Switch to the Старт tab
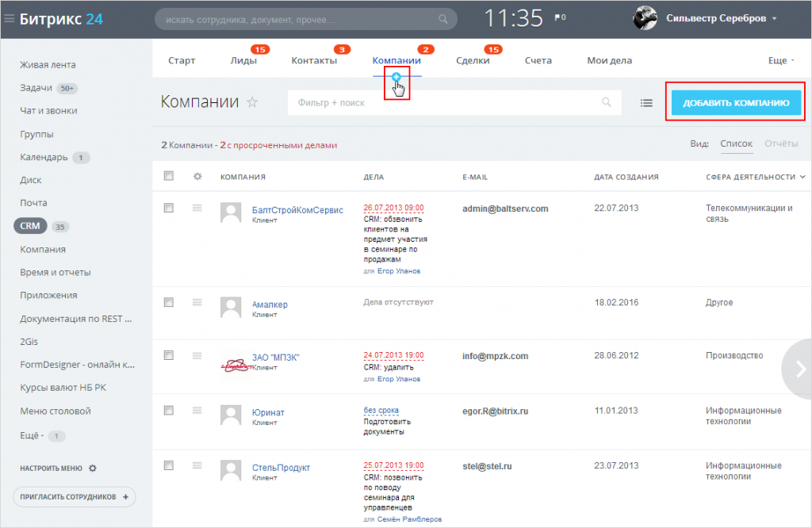The image size is (812, 528). click(182, 60)
